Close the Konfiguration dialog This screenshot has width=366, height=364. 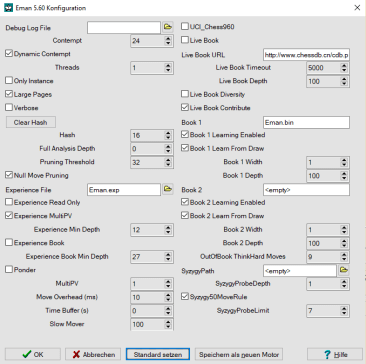(x=357, y=8)
